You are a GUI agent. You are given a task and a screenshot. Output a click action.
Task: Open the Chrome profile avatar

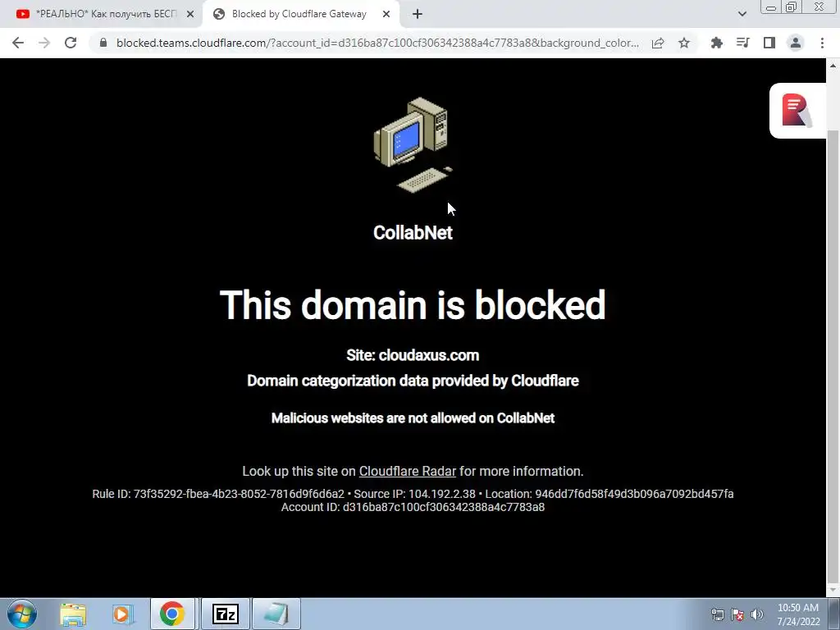click(796, 43)
